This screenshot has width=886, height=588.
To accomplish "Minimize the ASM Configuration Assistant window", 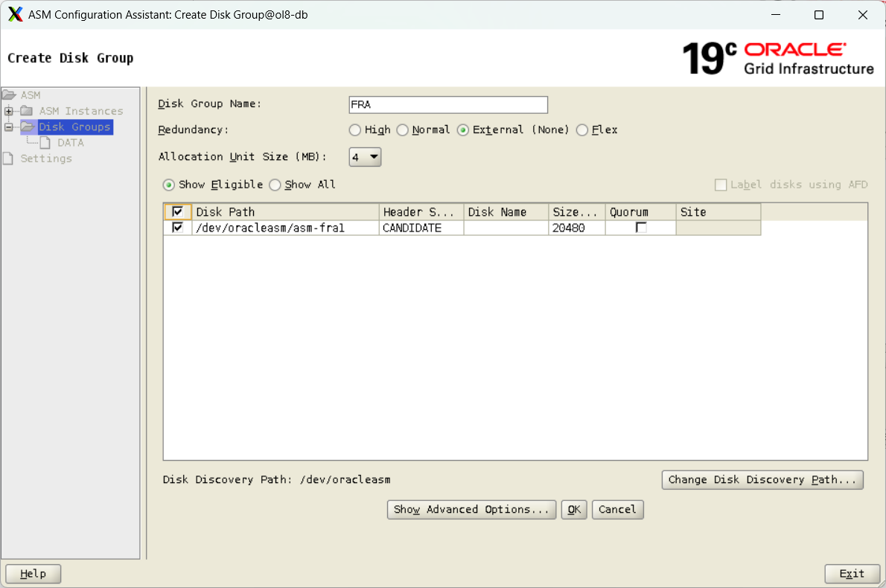I will 776,15.
